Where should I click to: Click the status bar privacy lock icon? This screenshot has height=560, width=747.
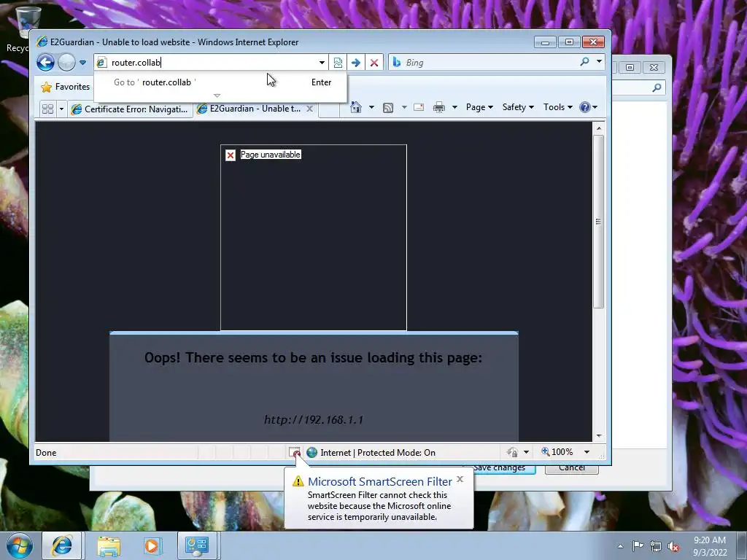click(x=513, y=452)
